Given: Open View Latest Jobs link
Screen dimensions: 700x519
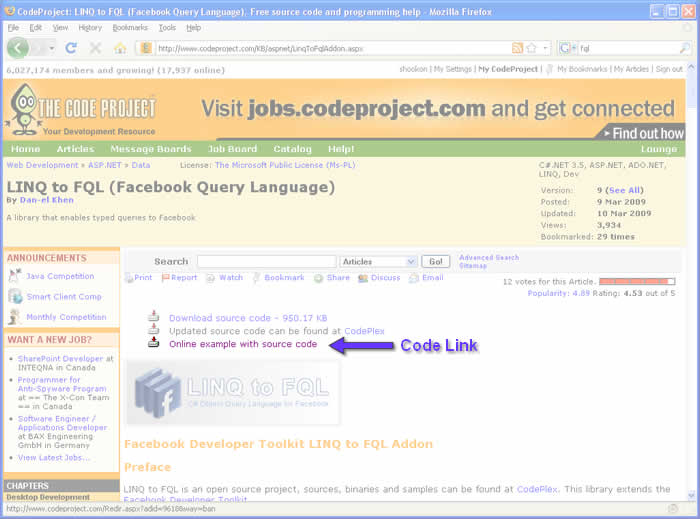Looking at the screenshot, I should pos(54,457).
